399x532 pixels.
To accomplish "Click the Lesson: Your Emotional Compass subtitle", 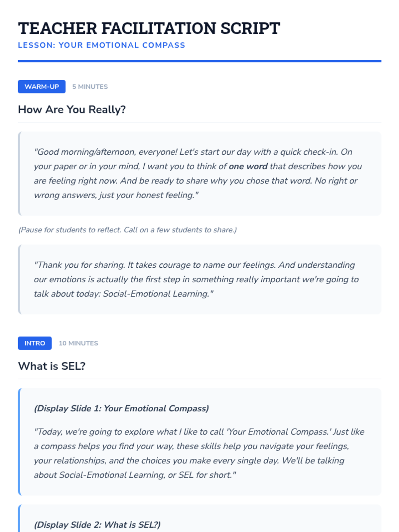I will click(x=101, y=45).
